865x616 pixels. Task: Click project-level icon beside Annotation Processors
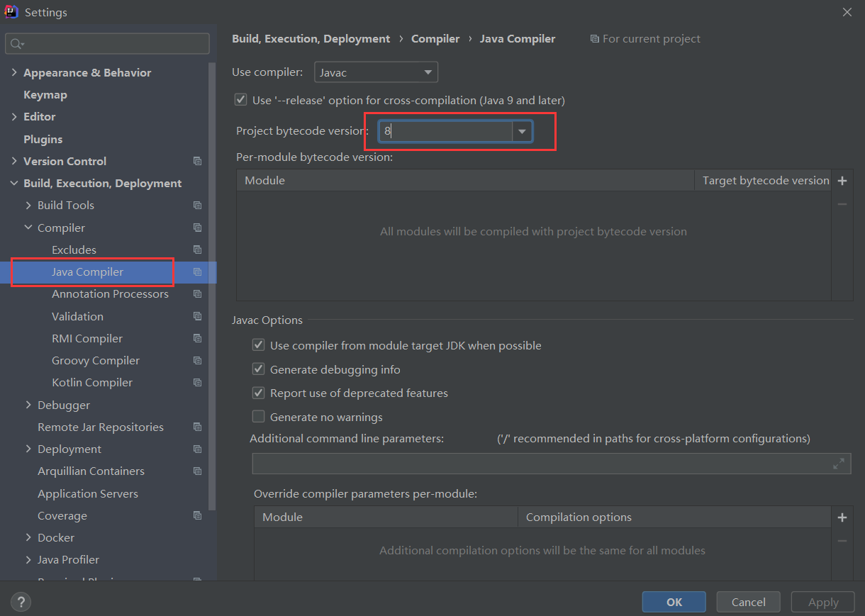(x=197, y=294)
